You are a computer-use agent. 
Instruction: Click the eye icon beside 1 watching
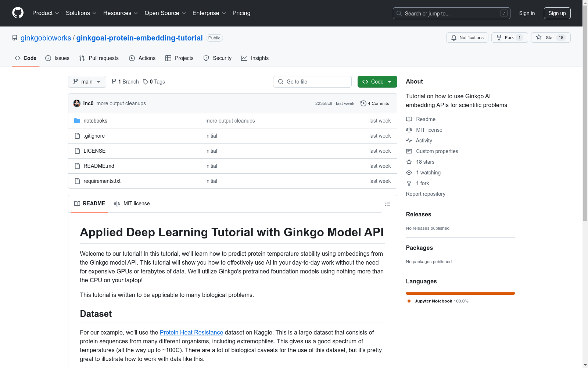click(x=409, y=173)
